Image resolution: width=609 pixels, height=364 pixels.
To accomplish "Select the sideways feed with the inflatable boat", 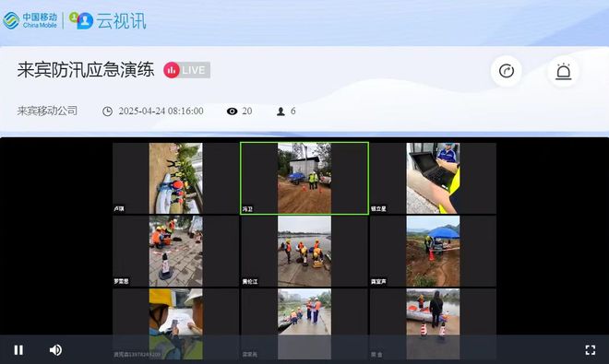I will [175, 178].
